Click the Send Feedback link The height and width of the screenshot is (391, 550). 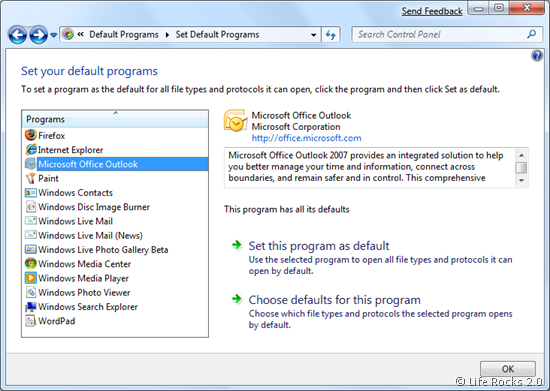point(432,11)
